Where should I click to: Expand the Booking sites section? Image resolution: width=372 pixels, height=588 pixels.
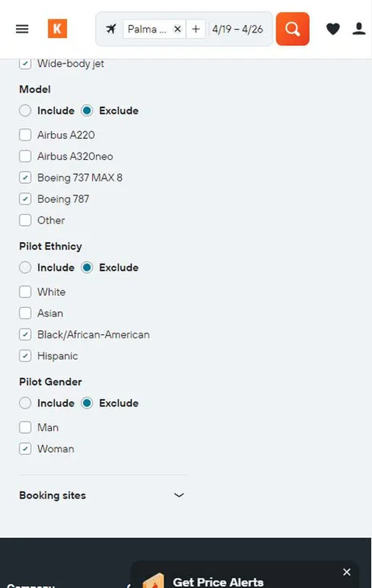102,495
